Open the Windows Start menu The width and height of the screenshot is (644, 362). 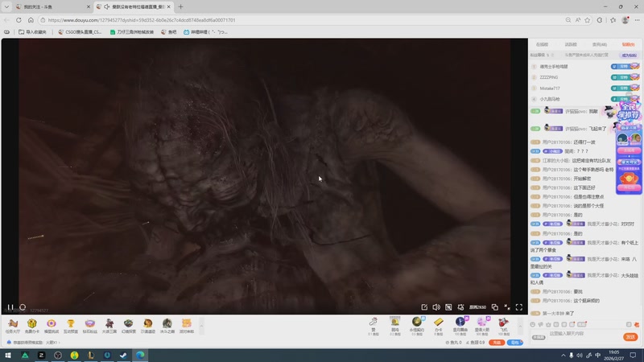point(8,355)
